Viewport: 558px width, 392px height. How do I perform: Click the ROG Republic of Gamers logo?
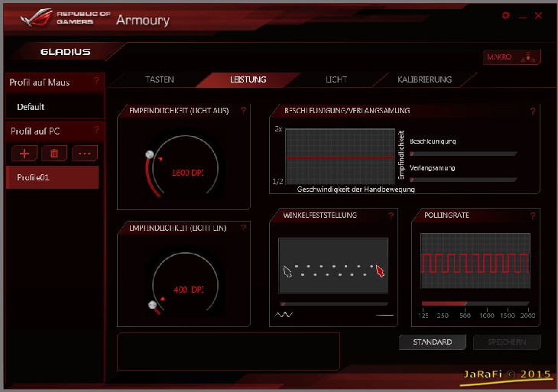click(x=66, y=18)
